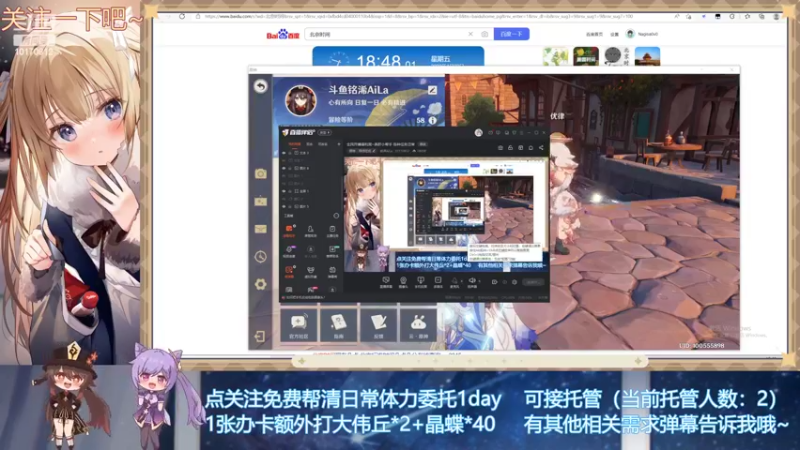800x450 pixels.
Task: Click the gear icon in streaming app bottom bar
Action: pos(514,282)
